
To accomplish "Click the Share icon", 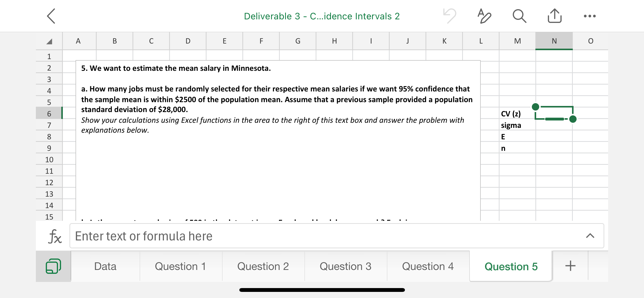I will point(554,16).
